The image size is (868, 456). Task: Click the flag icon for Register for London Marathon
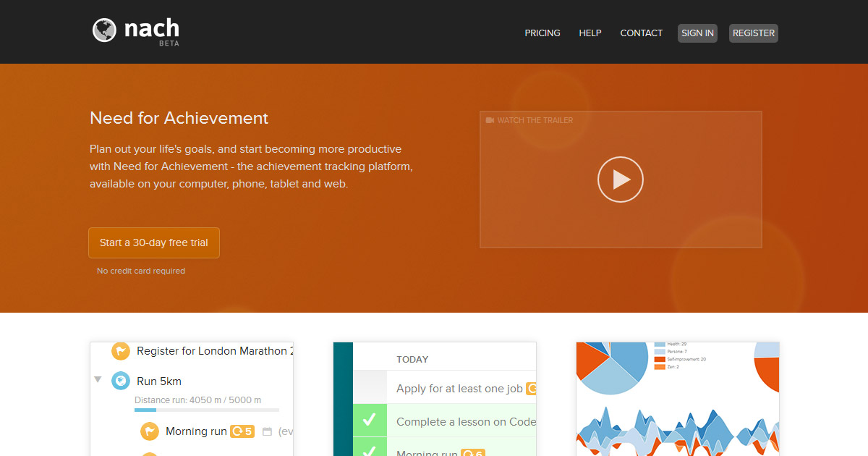pyautogui.click(x=120, y=351)
